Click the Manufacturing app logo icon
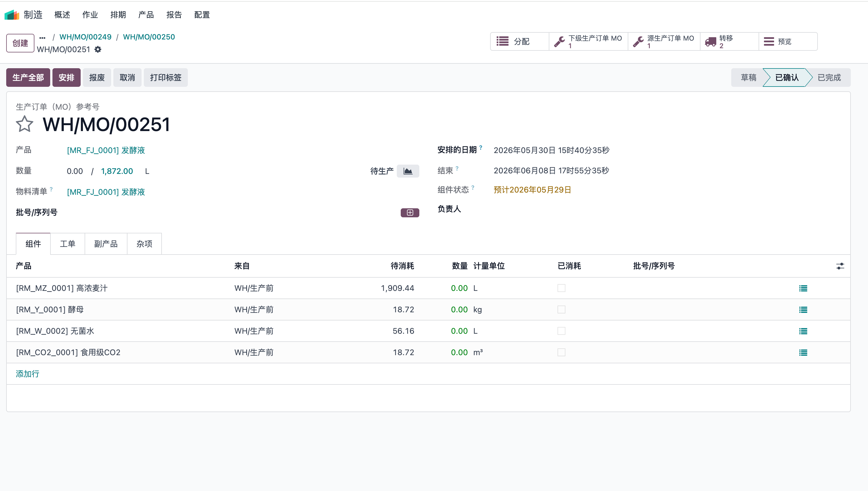 [x=12, y=14]
